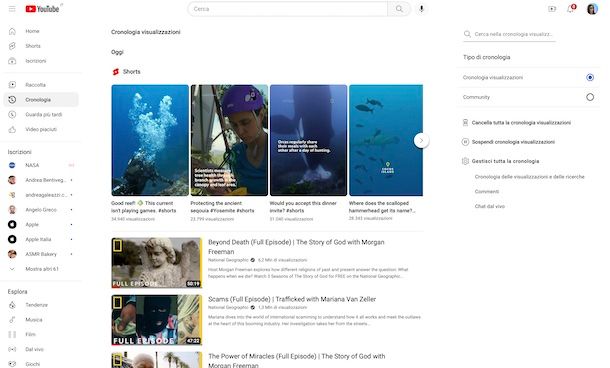Click the Shorts sidebar icon
610x368 pixels.
click(12, 46)
